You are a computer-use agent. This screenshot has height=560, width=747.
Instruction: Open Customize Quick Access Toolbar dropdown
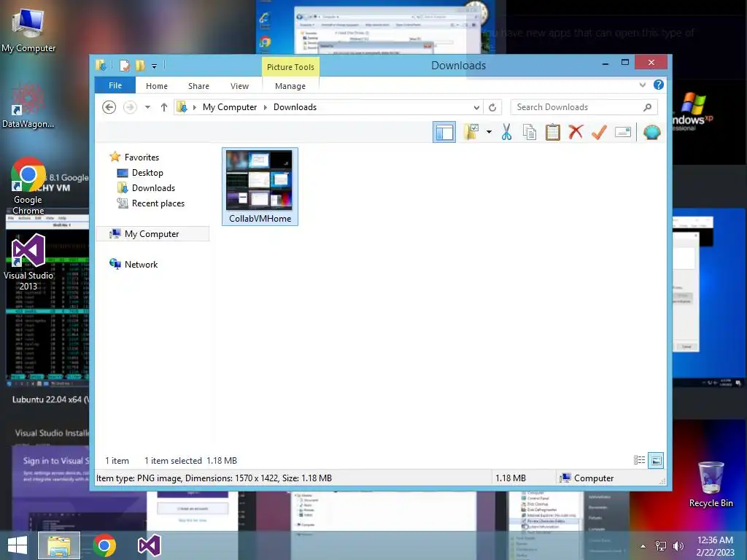coord(155,66)
